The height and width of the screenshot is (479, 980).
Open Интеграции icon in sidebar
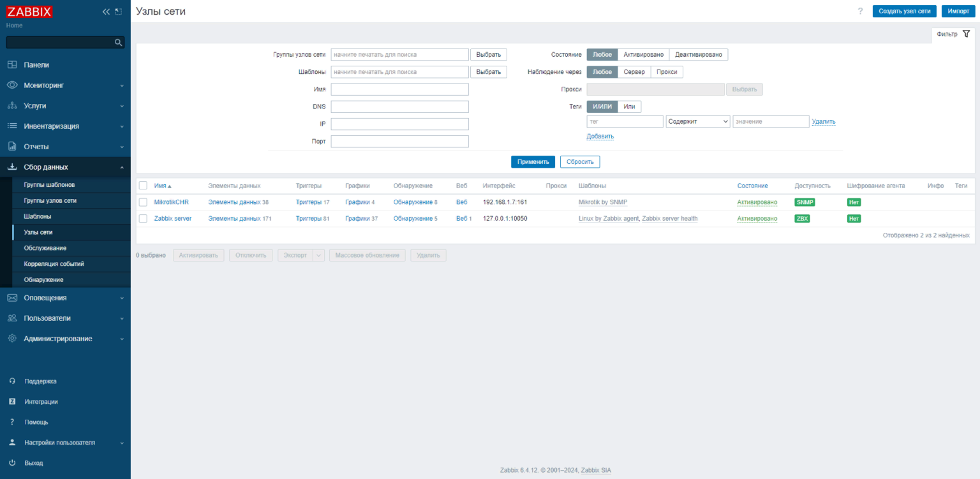coord(12,401)
